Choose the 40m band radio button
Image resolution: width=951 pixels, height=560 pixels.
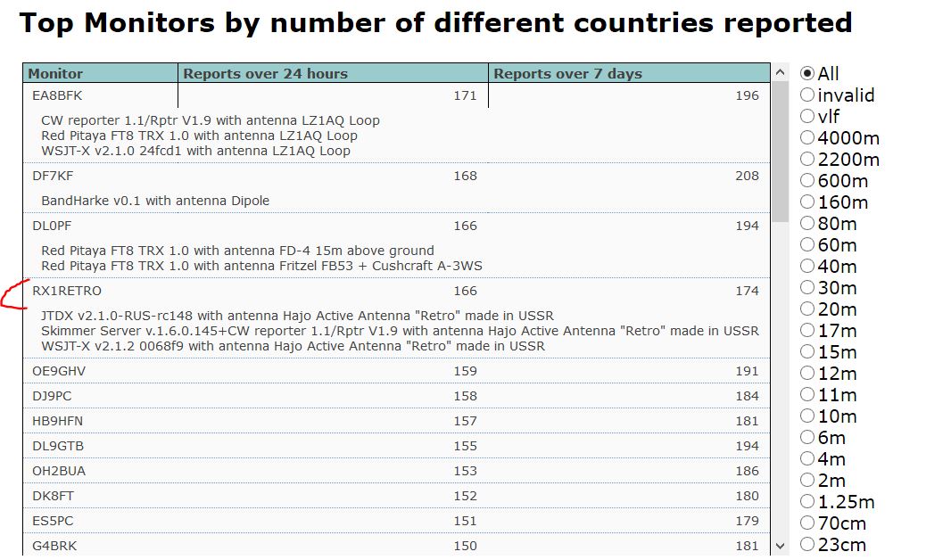click(x=807, y=267)
